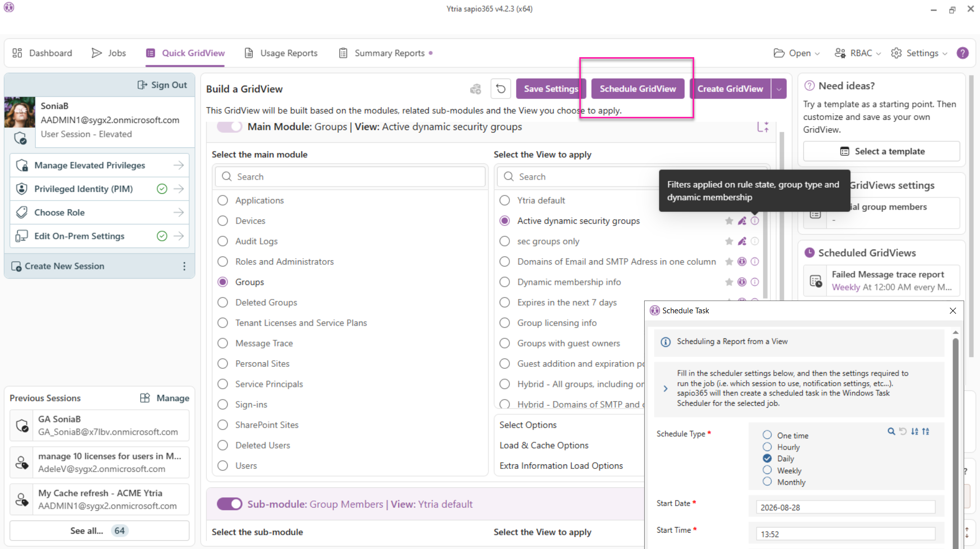Viewport: 980px width, 549px height.
Task: Expand the scheduler instructions chevron
Action: point(666,389)
